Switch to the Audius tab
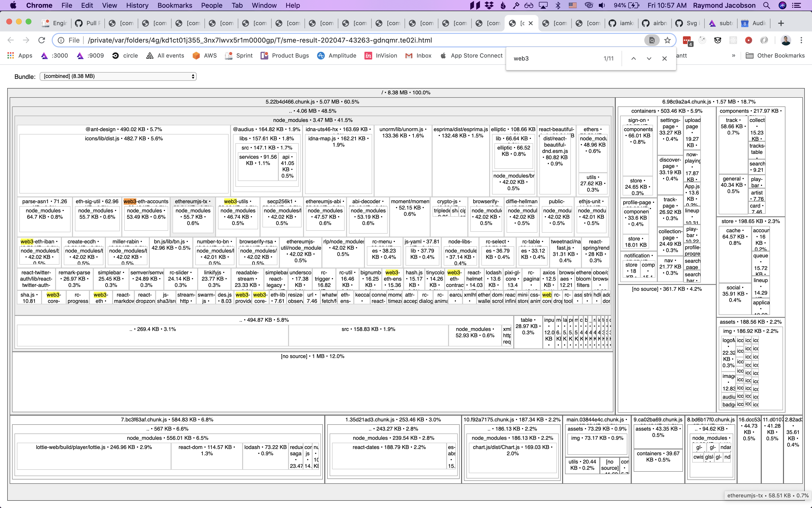 click(754, 23)
